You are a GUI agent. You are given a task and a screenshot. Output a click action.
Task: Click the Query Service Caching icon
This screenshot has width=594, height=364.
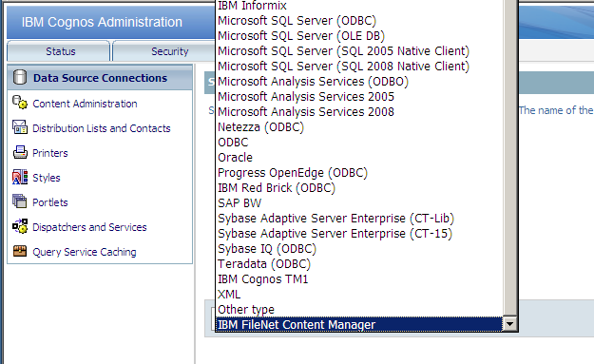click(x=20, y=251)
